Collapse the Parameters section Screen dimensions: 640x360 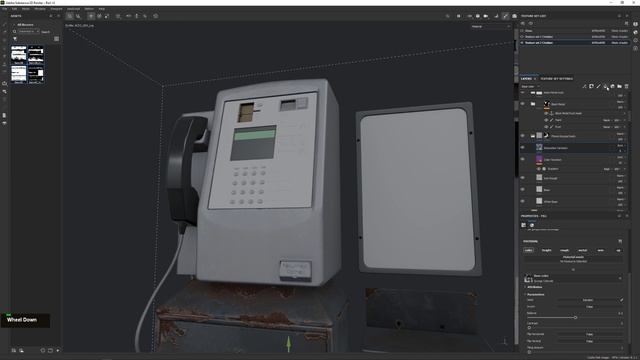[x=535, y=294]
